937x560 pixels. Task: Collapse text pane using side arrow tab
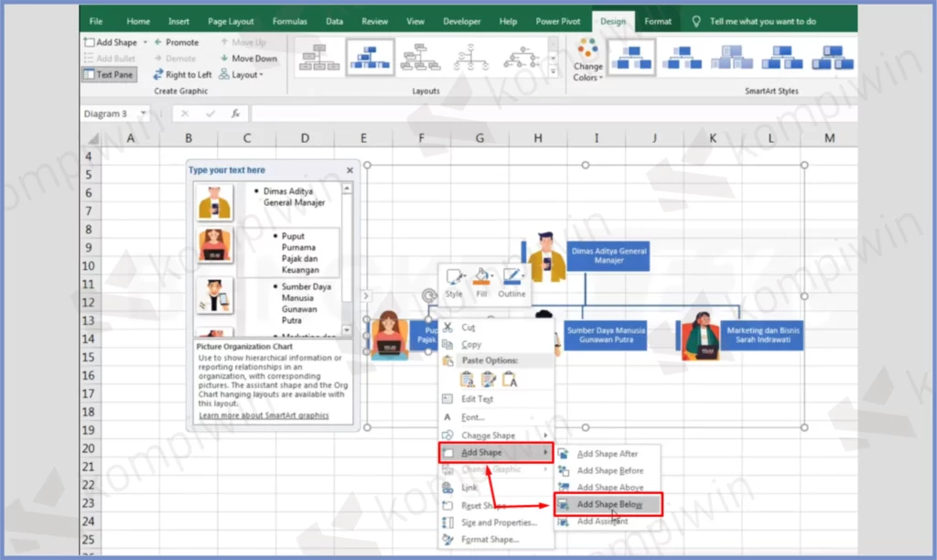click(x=365, y=296)
